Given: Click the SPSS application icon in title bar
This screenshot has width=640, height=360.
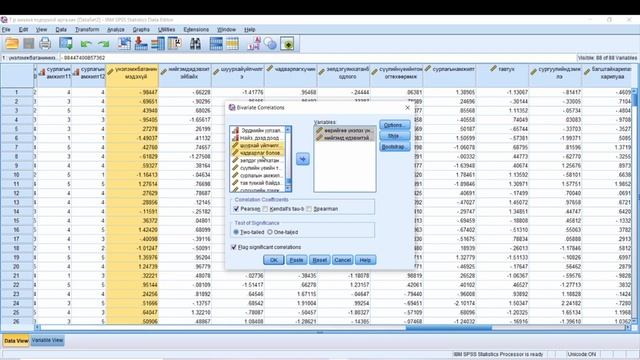Looking at the screenshot, I should (4, 20).
